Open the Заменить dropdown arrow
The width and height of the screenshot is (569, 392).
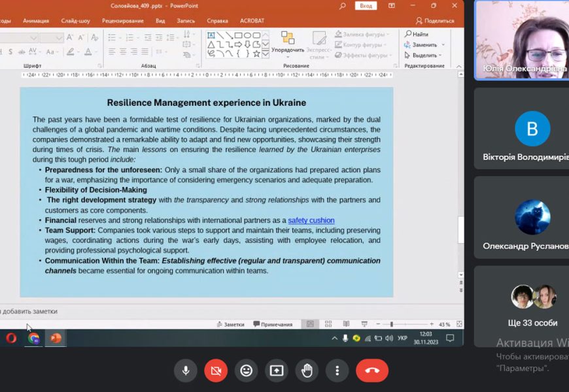click(443, 44)
